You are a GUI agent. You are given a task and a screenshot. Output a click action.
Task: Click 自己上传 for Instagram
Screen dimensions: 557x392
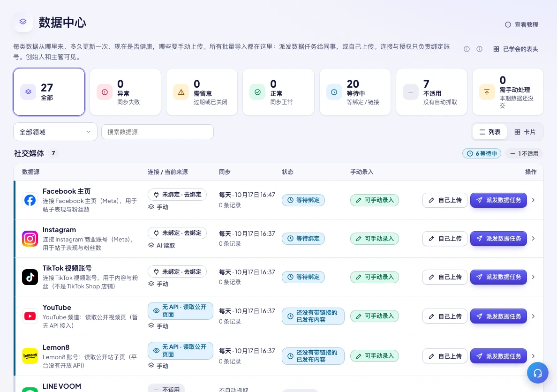[445, 239]
